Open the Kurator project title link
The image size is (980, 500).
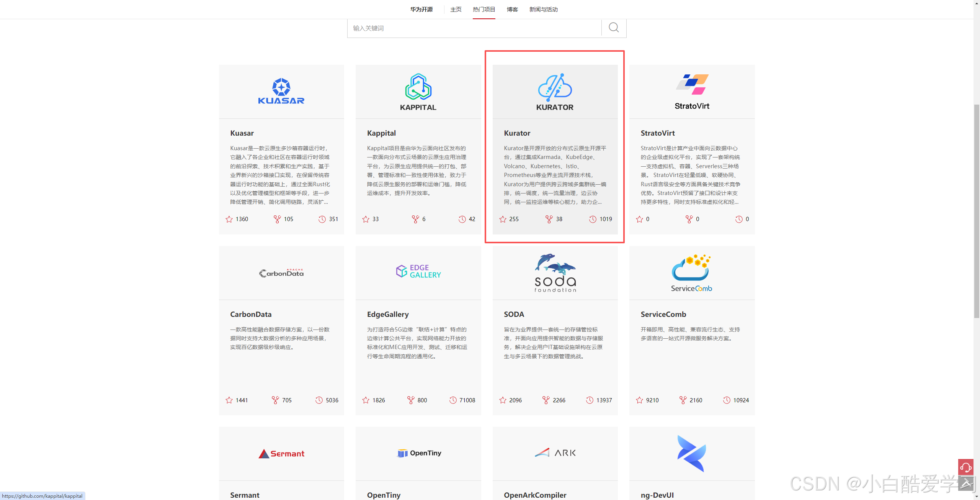coord(517,133)
